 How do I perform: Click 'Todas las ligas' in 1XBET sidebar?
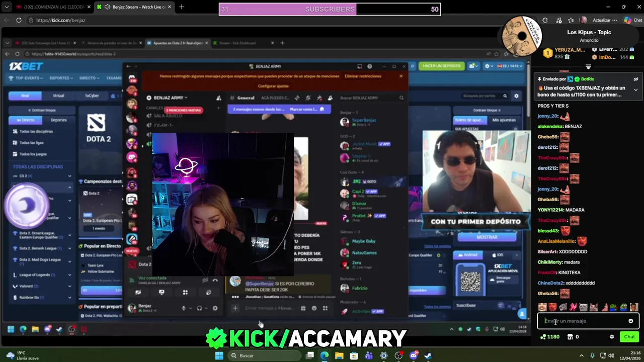click(x=31, y=143)
